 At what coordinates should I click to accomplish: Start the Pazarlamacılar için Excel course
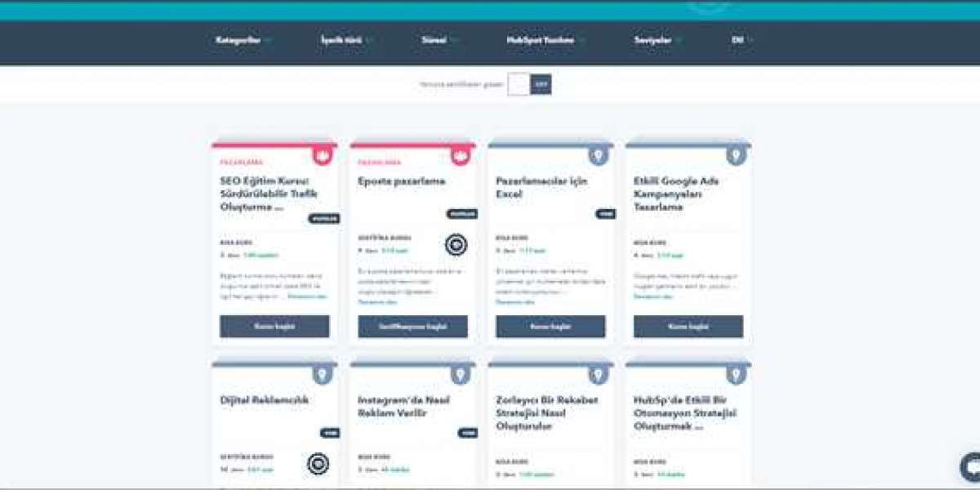(x=550, y=327)
